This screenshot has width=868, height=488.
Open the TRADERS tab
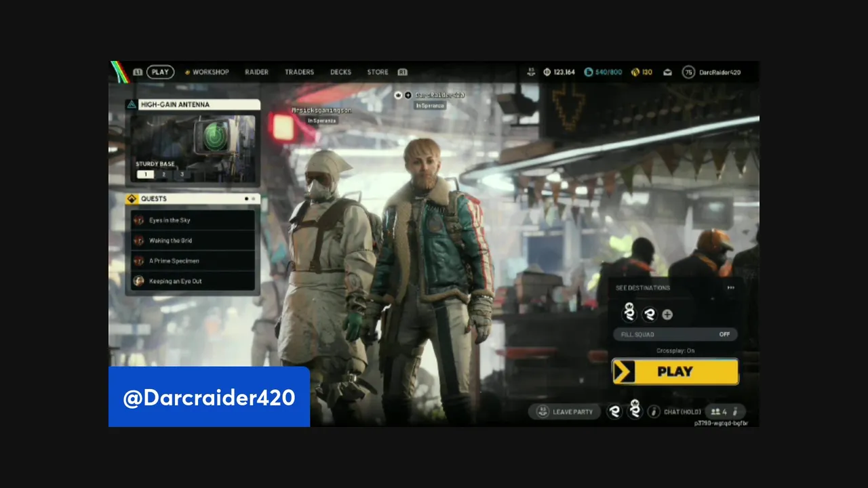click(x=299, y=72)
